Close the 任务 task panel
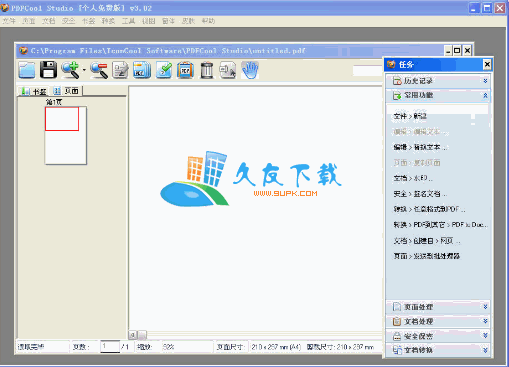509x367 pixels. click(x=487, y=64)
